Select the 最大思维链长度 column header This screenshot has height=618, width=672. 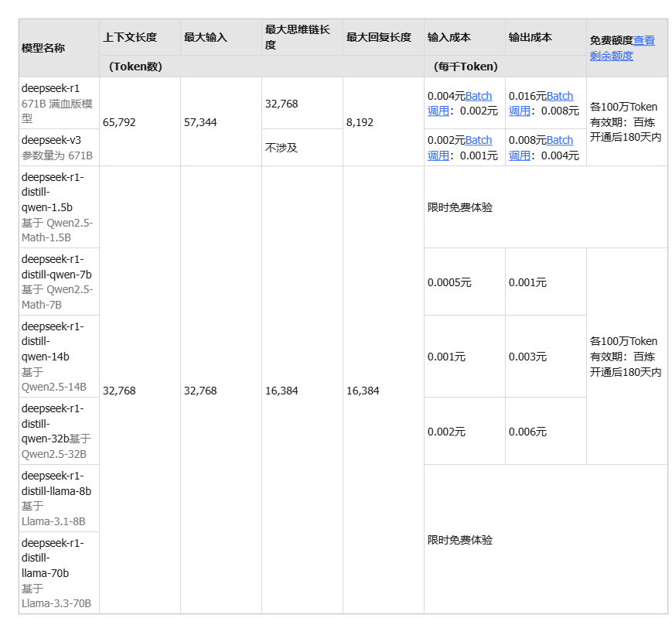click(302, 37)
